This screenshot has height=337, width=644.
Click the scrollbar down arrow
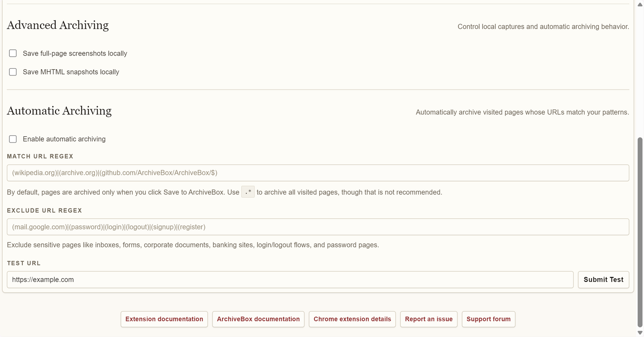pos(640,333)
